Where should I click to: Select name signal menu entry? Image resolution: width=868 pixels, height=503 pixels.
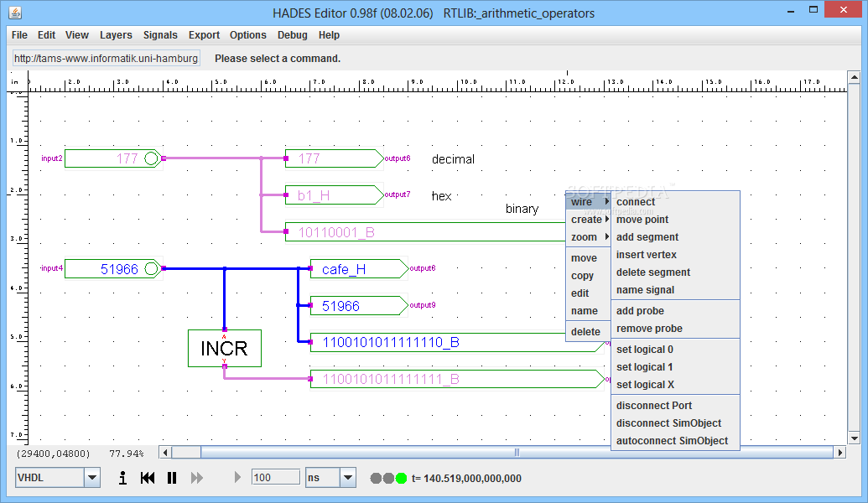click(x=675, y=291)
